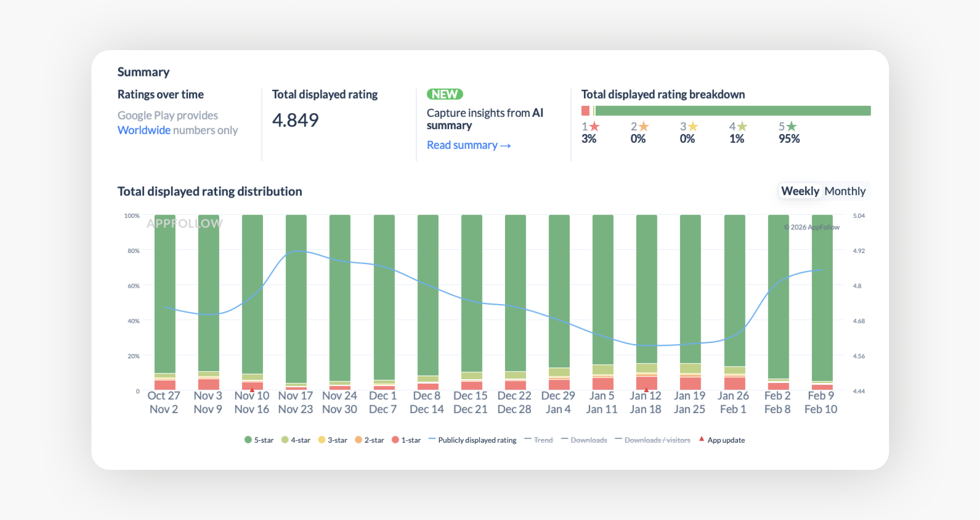Click the green 5-star rating icon
980x520 pixels.
point(791,126)
